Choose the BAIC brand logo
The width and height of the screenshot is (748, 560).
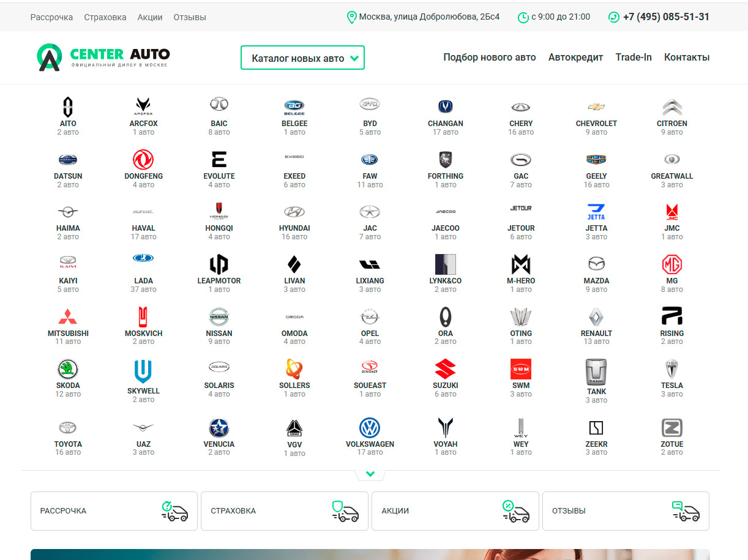[219, 104]
